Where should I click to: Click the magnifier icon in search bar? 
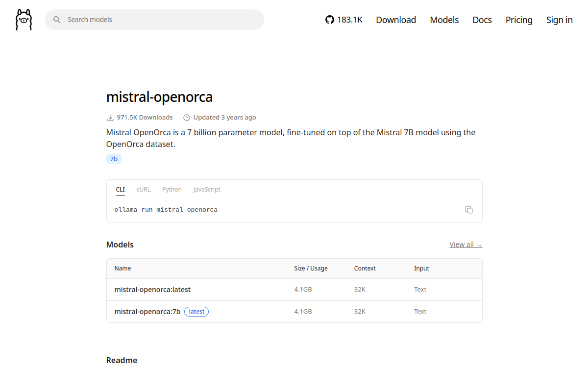click(57, 20)
